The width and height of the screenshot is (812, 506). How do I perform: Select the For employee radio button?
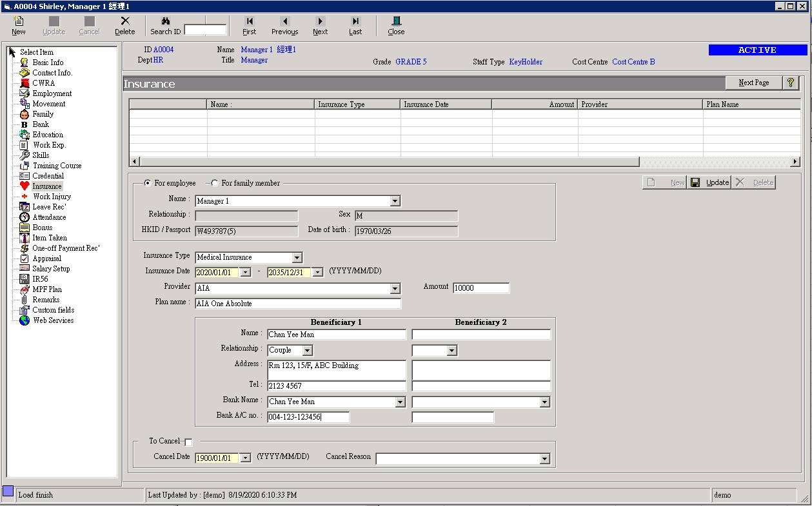pyautogui.click(x=148, y=183)
